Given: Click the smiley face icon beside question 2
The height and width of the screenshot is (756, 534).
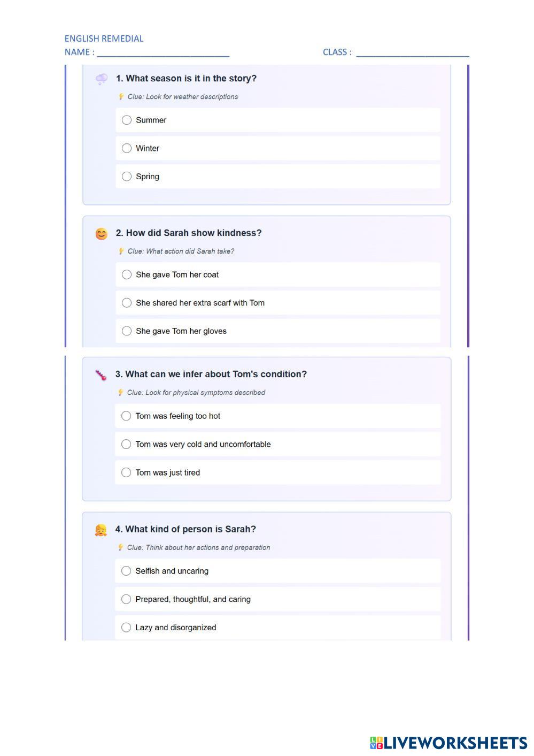Looking at the screenshot, I should pos(101,234).
